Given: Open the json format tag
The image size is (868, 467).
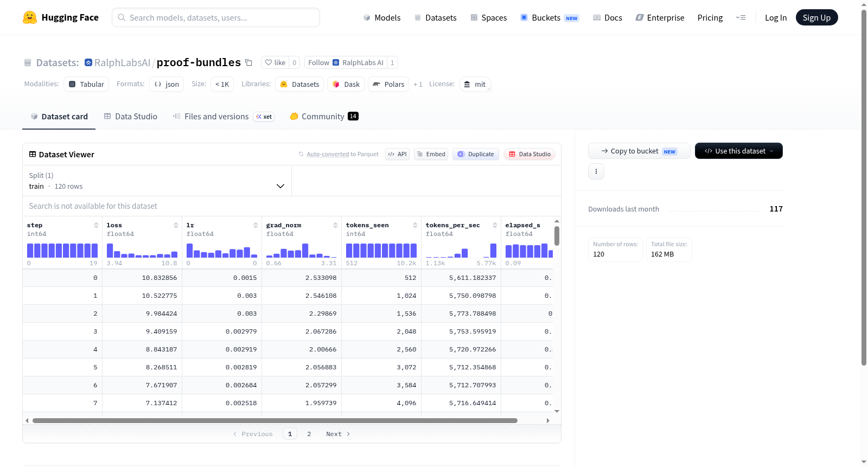Looking at the screenshot, I should click(x=167, y=84).
